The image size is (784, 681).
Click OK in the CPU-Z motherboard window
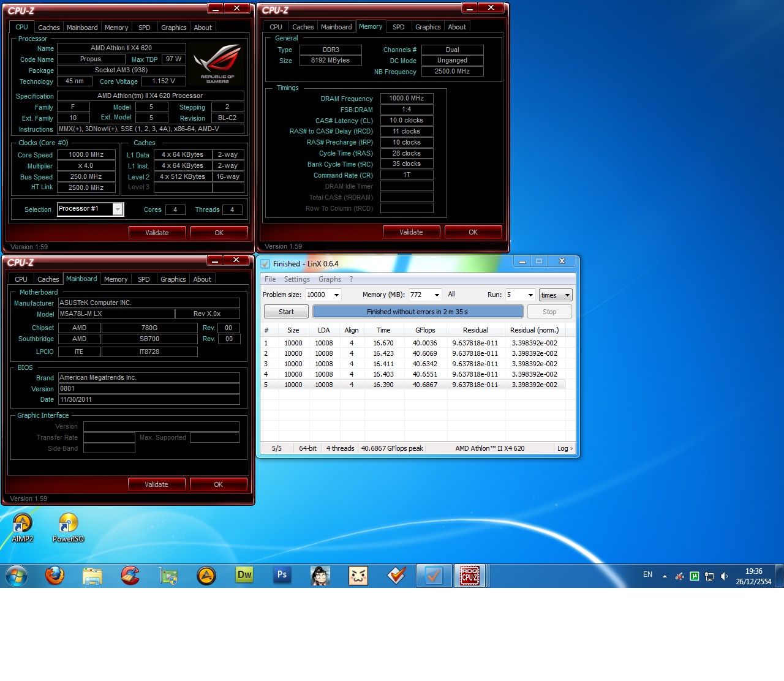[x=219, y=484]
